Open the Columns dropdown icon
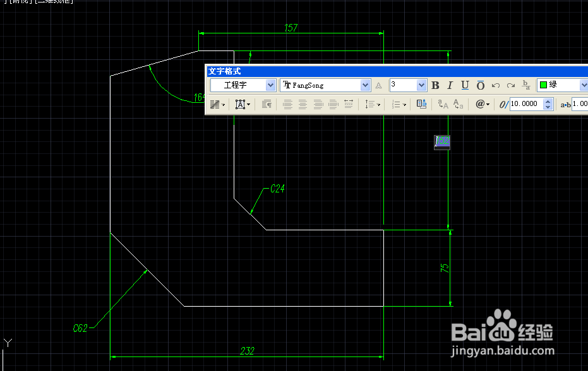Image resolution: width=588 pixels, height=371 pixels. coord(217,104)
